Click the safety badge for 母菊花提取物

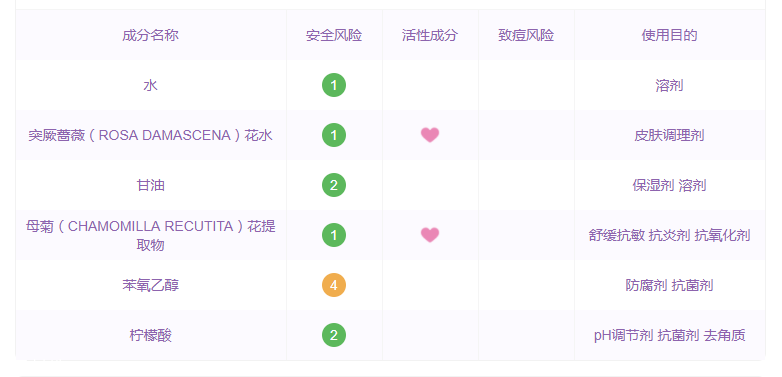334,235
